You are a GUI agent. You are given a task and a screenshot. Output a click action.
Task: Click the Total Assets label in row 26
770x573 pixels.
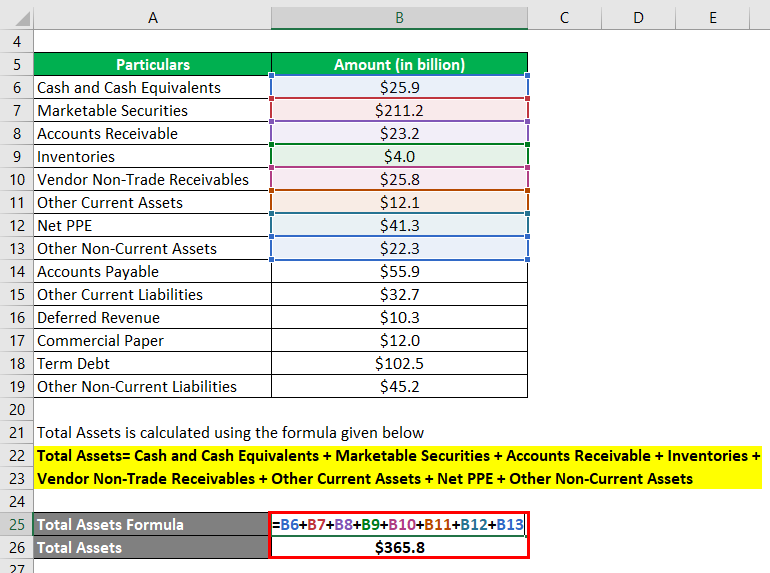[151, 547]
